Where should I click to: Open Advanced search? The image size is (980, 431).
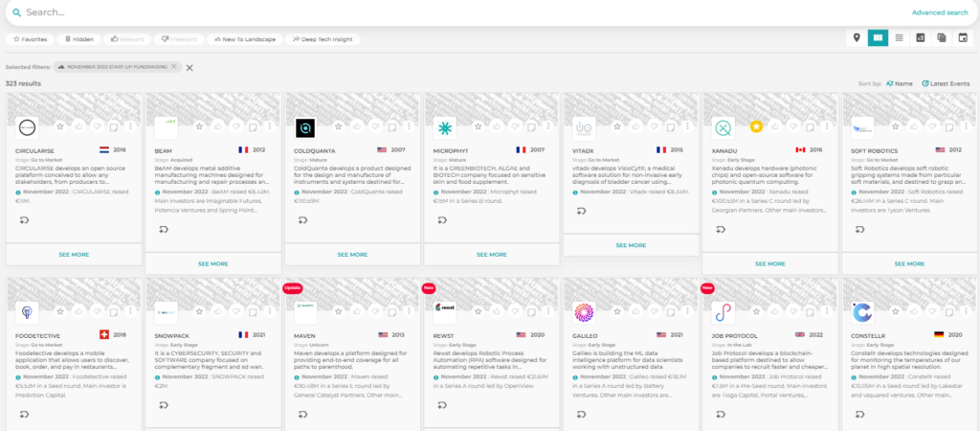point(940,12)
